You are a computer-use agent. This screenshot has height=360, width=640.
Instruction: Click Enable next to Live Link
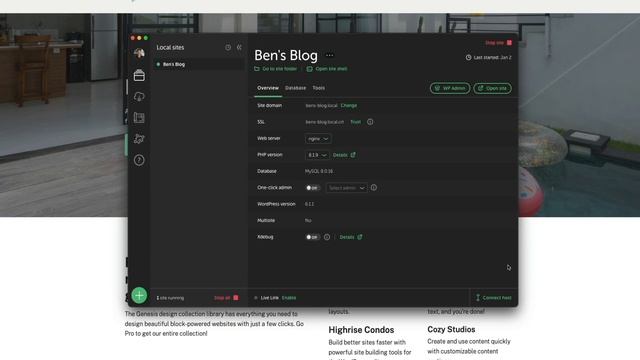tap(289, 298)
